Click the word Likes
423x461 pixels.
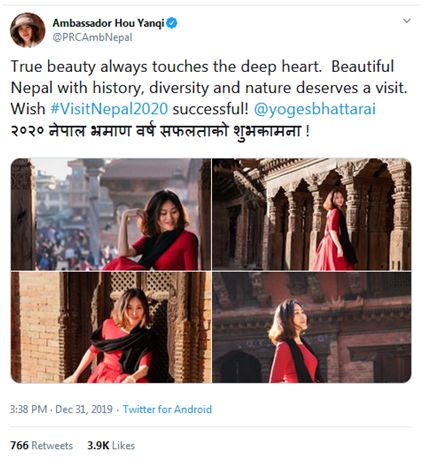123,445
